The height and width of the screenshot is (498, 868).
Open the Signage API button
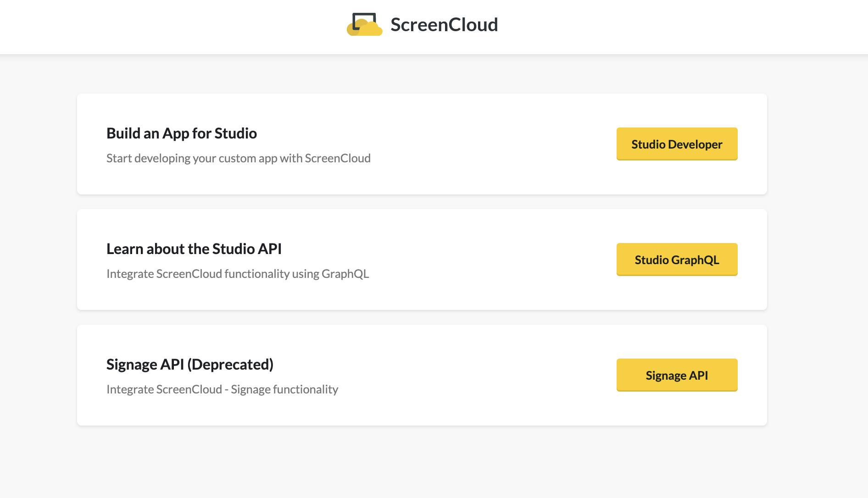pos(677,375)
